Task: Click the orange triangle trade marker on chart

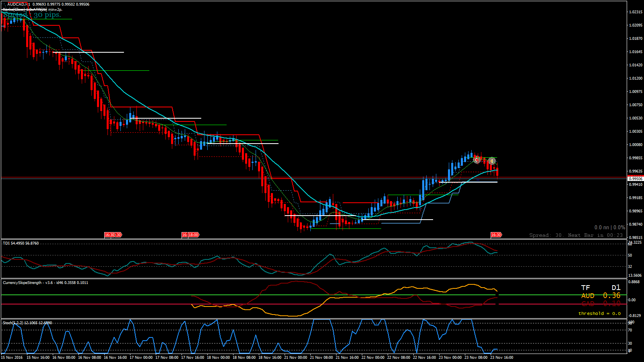Action: (491, 161)
